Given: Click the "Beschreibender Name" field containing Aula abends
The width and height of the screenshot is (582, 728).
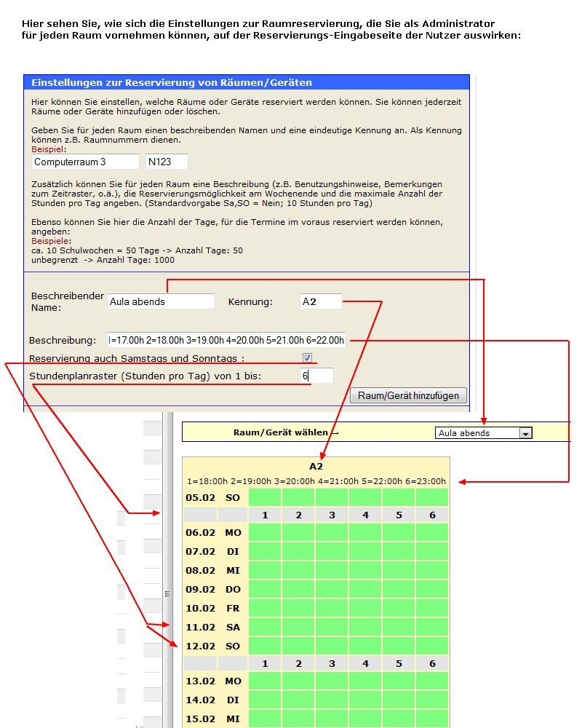Looking at the screenshot, I should click(161, 301).
